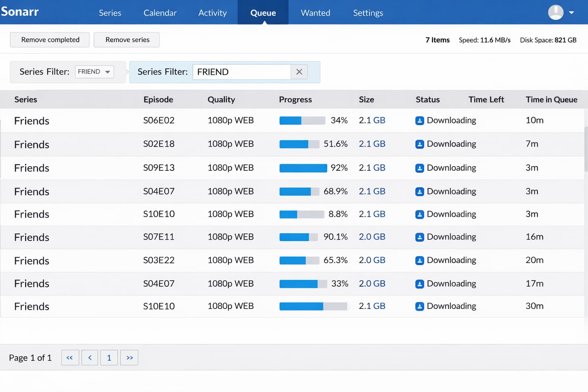Clear the FRIEND series filter text
Viewport: 588px width, 392px height.
(x=299, y=72)
